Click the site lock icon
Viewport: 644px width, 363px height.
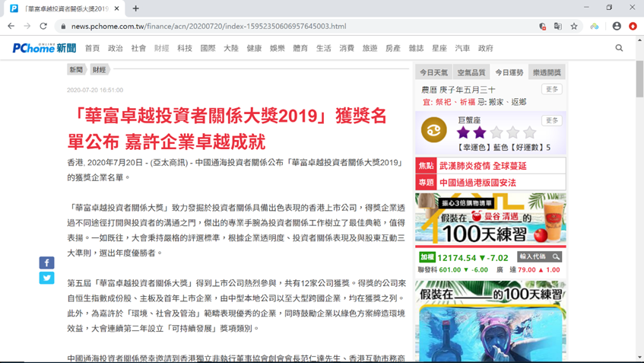tap(63, 27)
